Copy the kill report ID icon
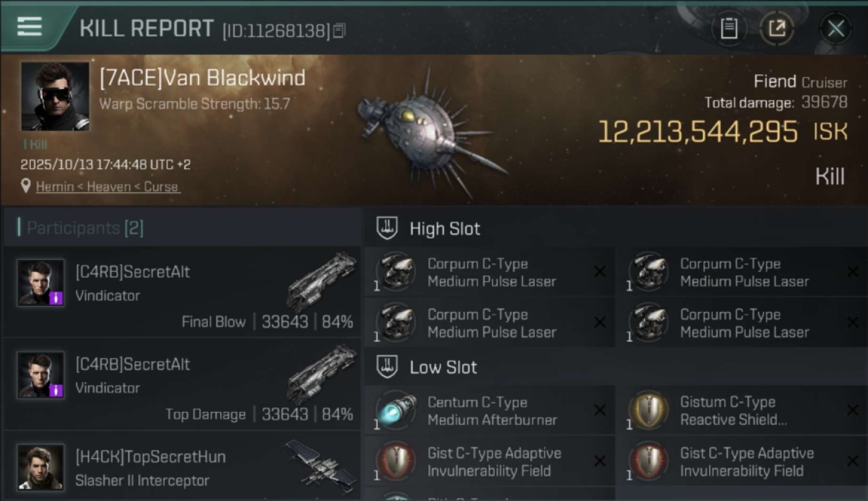 coord(339,31)
